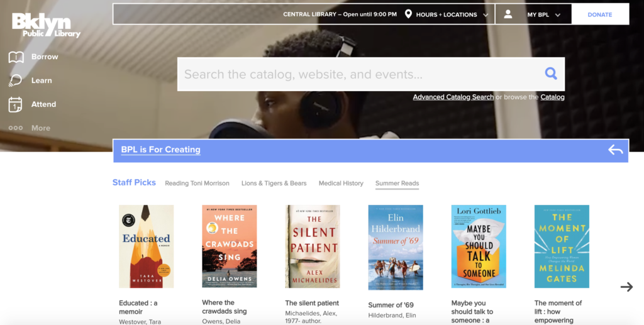Click the 'Educated : a memoir' title
644x325 pixels.
[138, 307]
